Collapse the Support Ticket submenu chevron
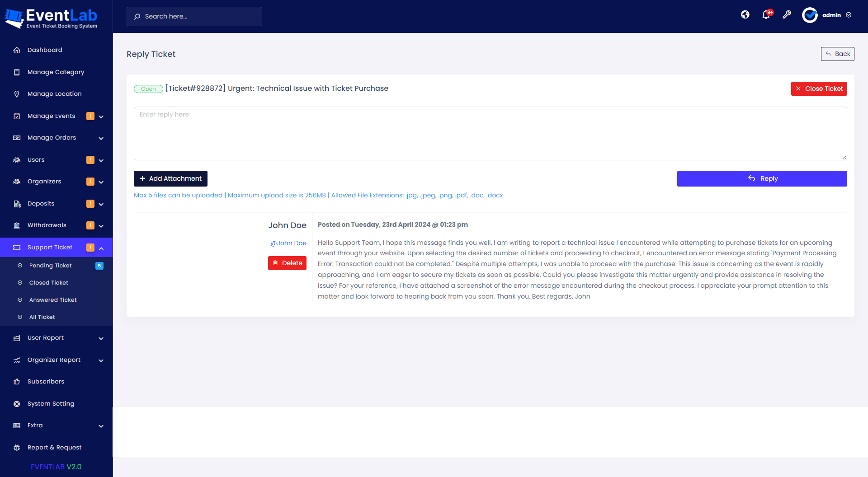The width and height of the screenshot is (868, 477). pos(101,248)
